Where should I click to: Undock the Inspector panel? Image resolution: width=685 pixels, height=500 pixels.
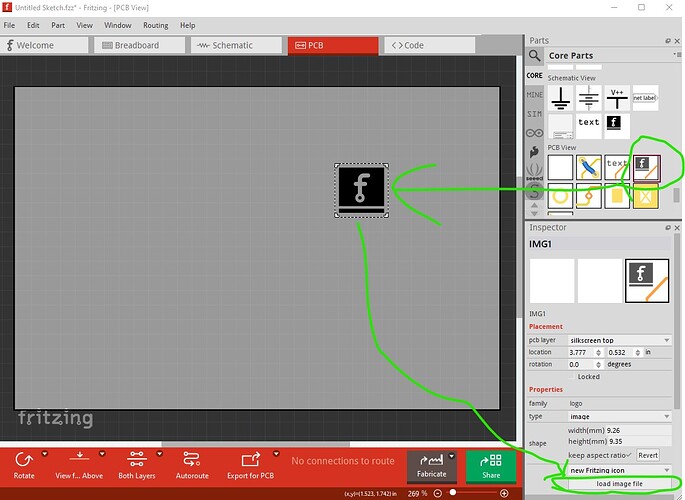pyautogui.click(x=668, y=228)
